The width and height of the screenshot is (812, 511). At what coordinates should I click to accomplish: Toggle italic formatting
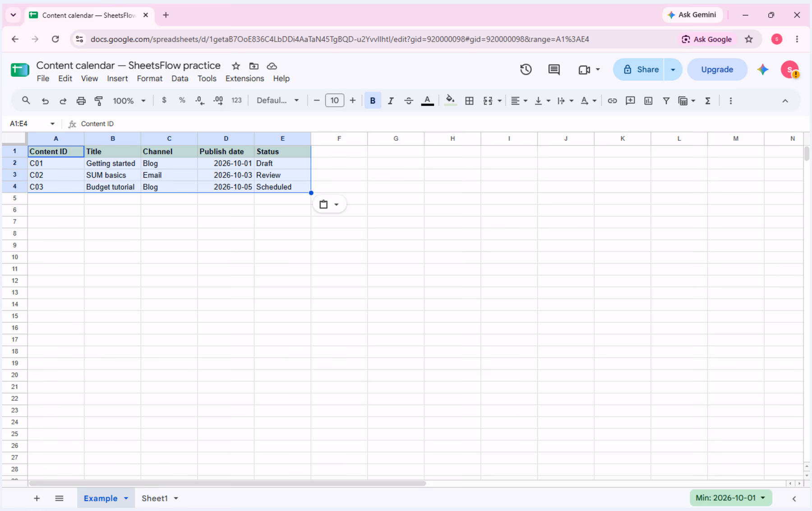[391, 101]
